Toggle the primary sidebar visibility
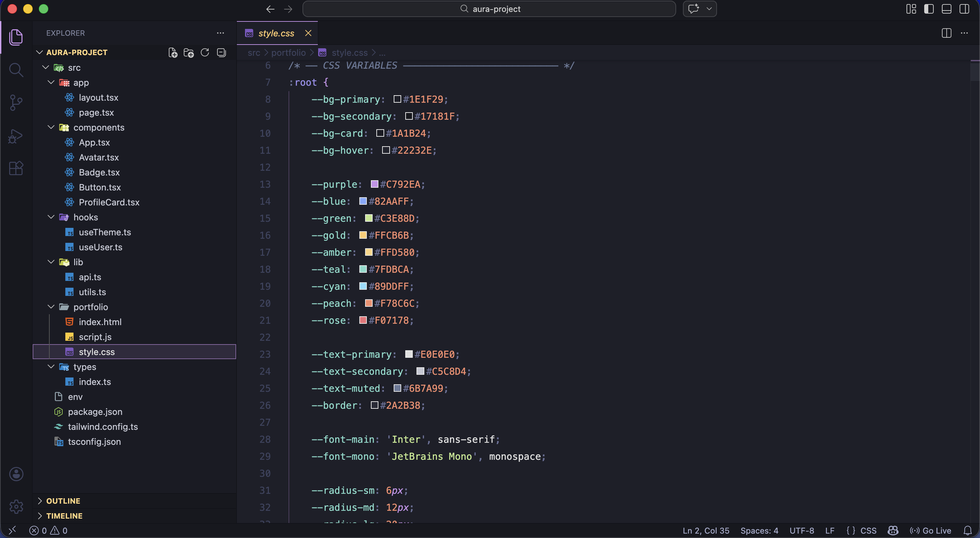Viewport: 980px width, 538px height. coord(929,9)
